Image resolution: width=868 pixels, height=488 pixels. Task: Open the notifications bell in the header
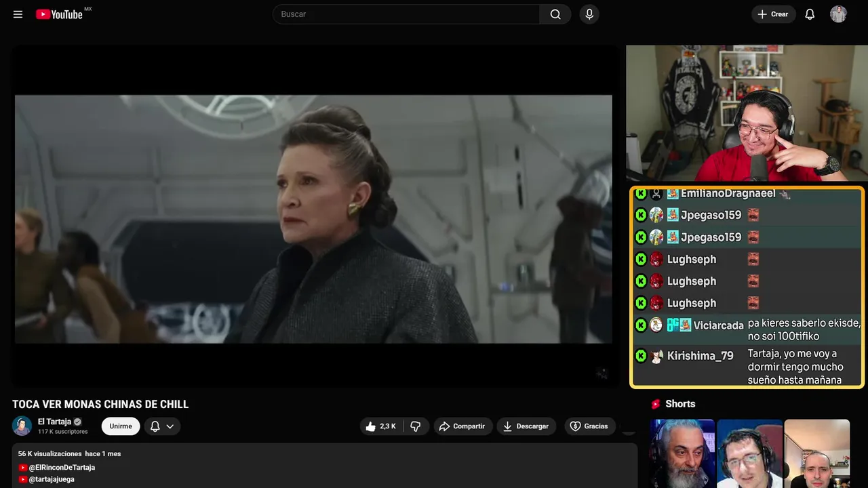click(810, 14)
